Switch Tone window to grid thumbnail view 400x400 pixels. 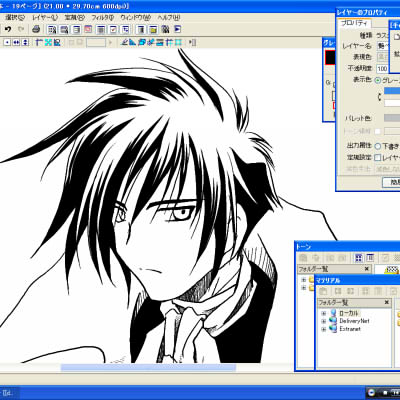tap(359, 258)
